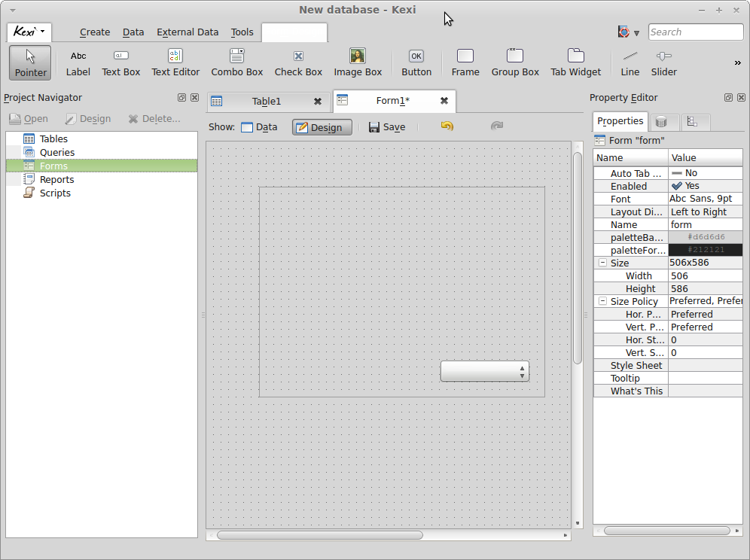Collapse the Size Policy property group
Viewport: 750px width, 560px height.
tap(602, 301)
